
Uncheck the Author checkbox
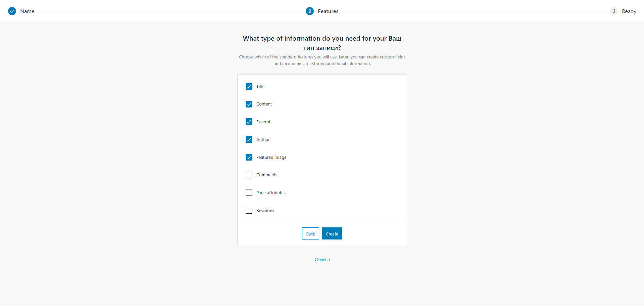(249, 139)
